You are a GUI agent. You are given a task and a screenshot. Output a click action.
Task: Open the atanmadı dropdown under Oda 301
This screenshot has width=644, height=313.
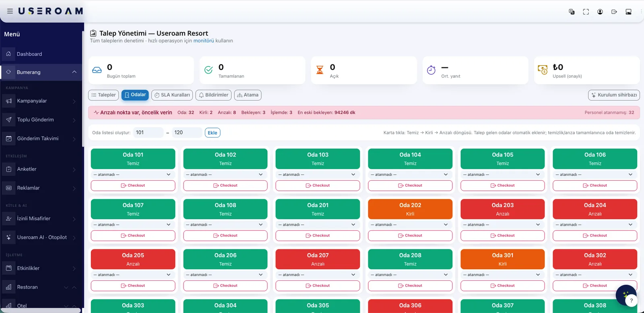click(503, 275)
